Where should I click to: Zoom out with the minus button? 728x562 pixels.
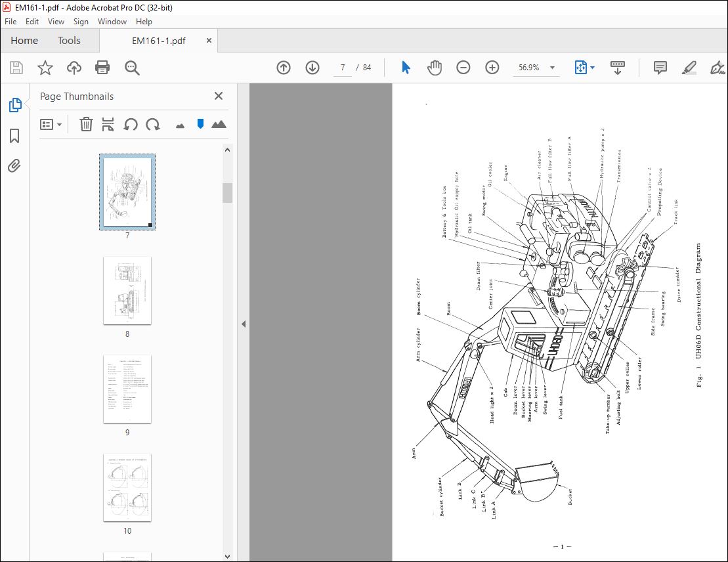463,68
